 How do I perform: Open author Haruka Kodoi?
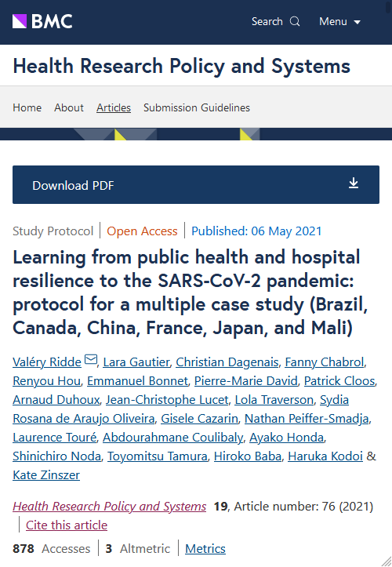click(x=325, y=456)
